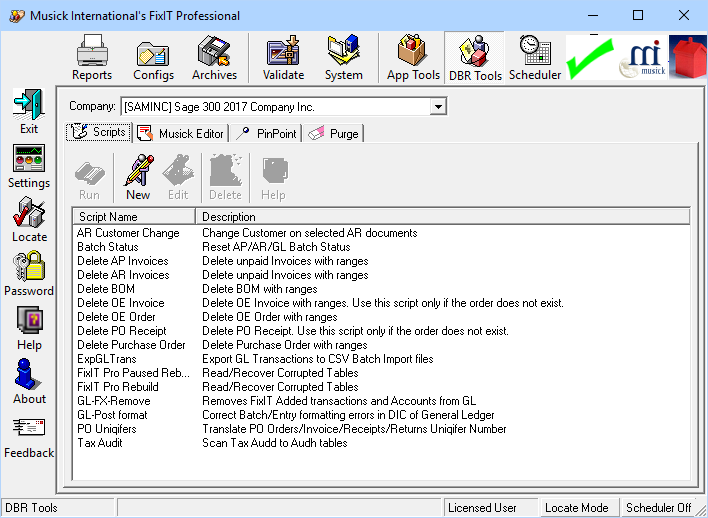Click the Delete script button
Screen dimensions: 708x518
(x=225, y=177)
